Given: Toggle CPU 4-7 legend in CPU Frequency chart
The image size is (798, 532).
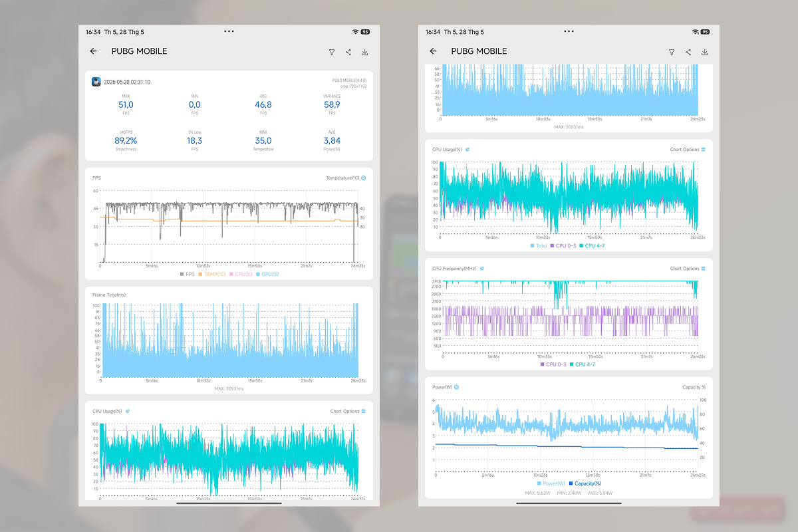Looking at the screenshot, I should [x=583, y=364].
